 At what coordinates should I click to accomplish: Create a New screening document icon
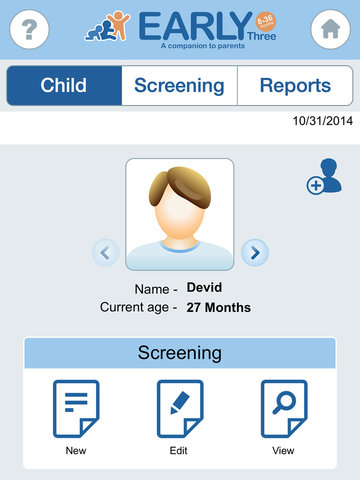(76, 409)
